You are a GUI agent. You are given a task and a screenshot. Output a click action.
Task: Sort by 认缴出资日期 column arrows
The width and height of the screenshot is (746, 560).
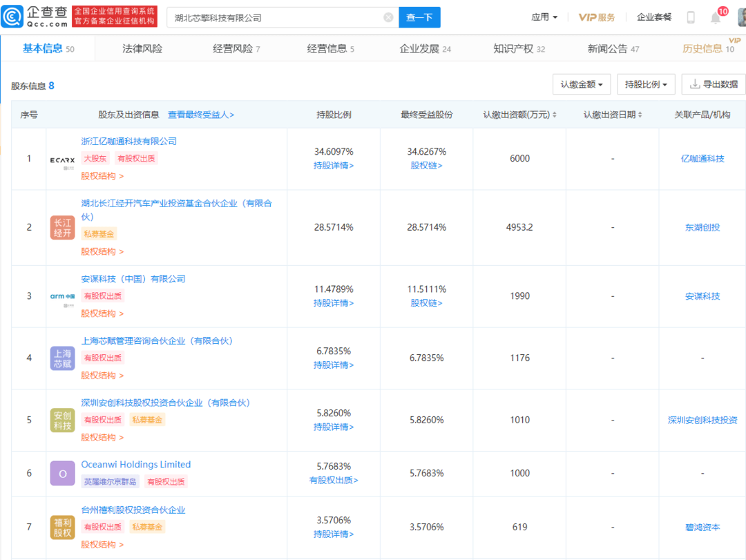click(x=640, y=115)
